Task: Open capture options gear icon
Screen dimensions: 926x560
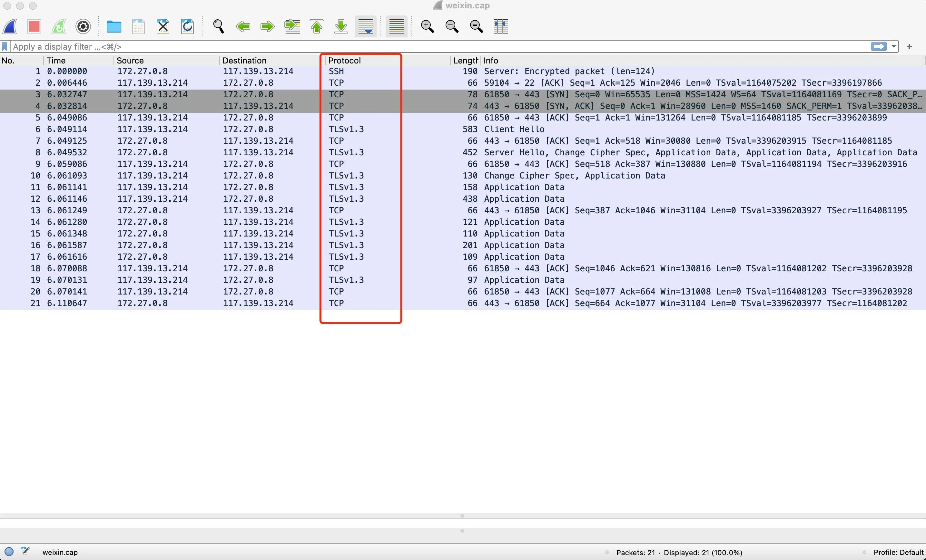Action: click(x=83, y=27)
